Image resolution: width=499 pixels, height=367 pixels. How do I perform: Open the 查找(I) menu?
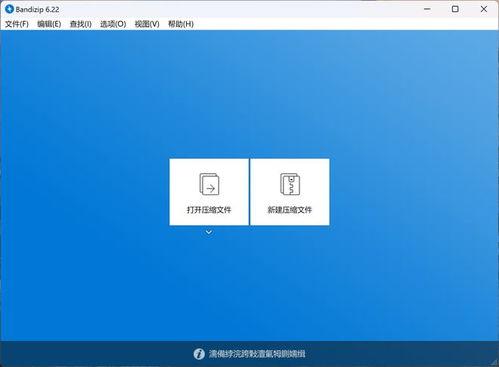(80, 24)
